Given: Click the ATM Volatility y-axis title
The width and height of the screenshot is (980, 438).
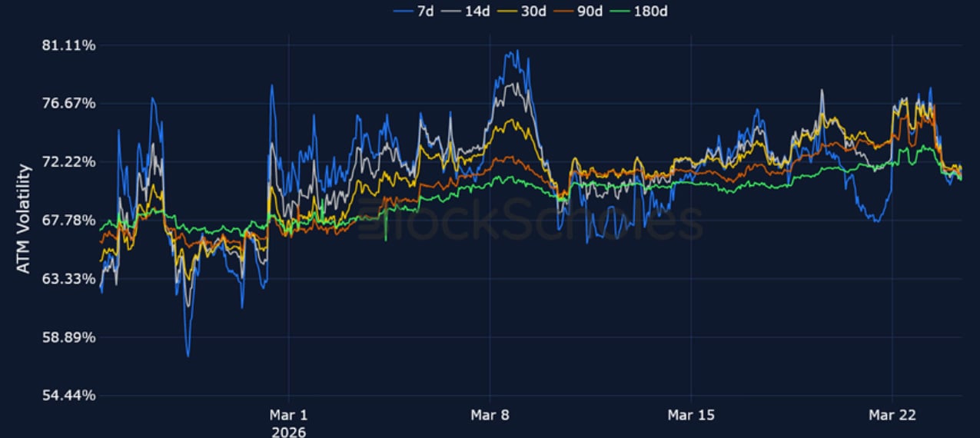Looking at the screenshot, I should 24,218.
